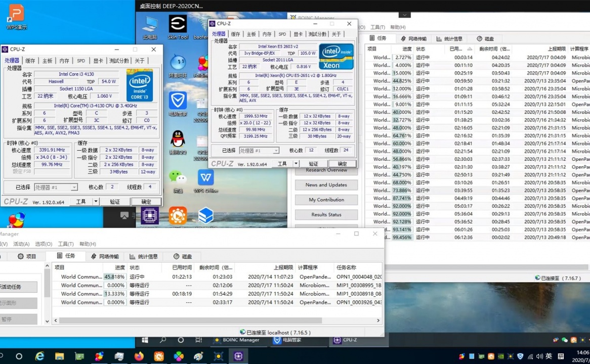Open File Explorer from local taskbar
590x364 pixels.
pyautogui.click(x=59, y=356)
